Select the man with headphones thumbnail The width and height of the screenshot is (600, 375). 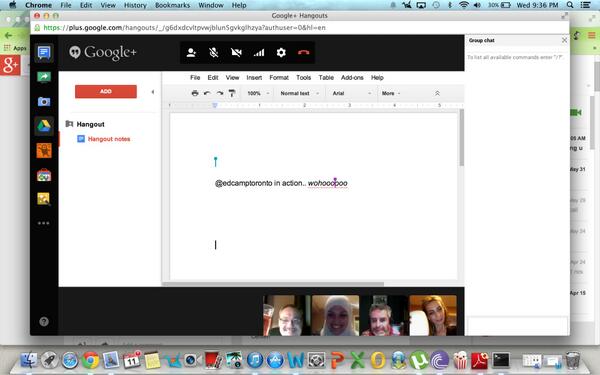[x=384, y=315]
